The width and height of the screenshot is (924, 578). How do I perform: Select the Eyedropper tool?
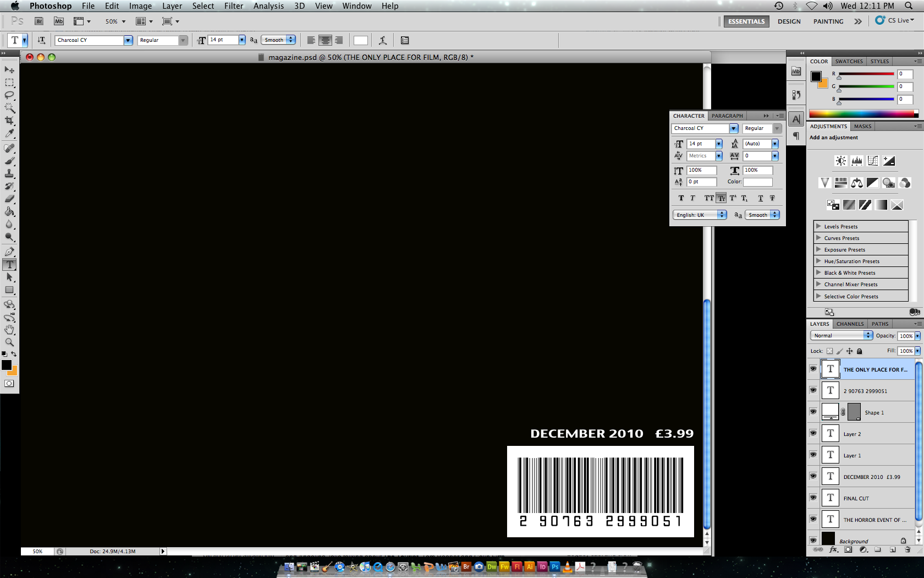[9, 133]
